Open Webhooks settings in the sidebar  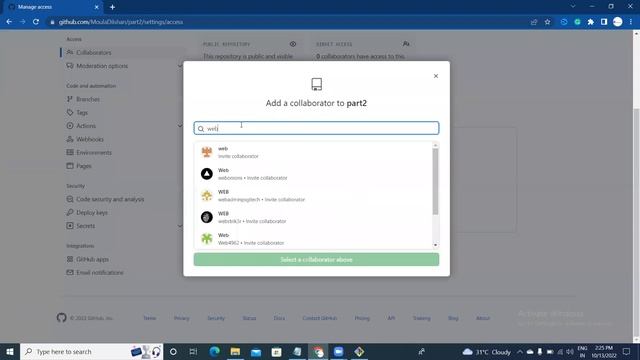click(90, 140)
